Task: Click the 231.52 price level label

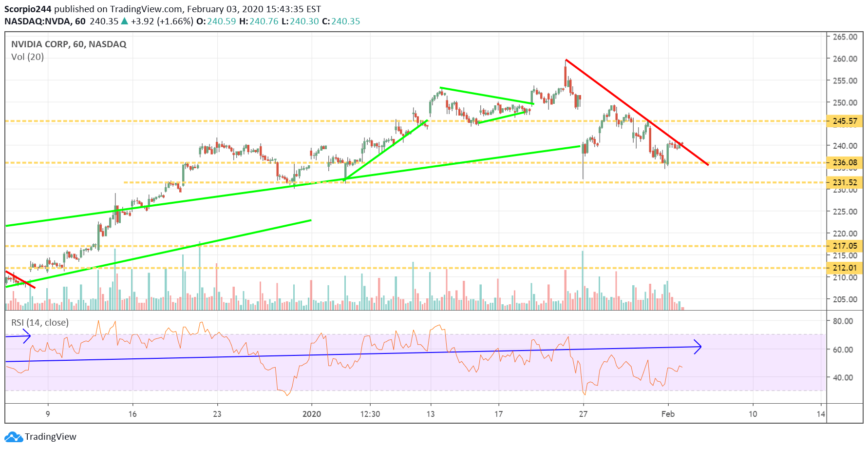Action: [845, 182]
